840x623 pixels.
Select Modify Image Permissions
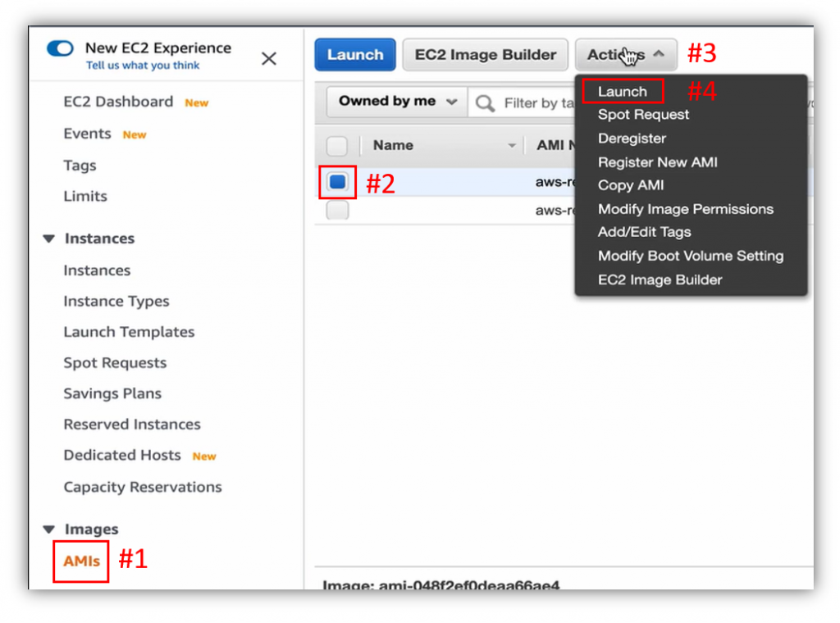[686, 209]
